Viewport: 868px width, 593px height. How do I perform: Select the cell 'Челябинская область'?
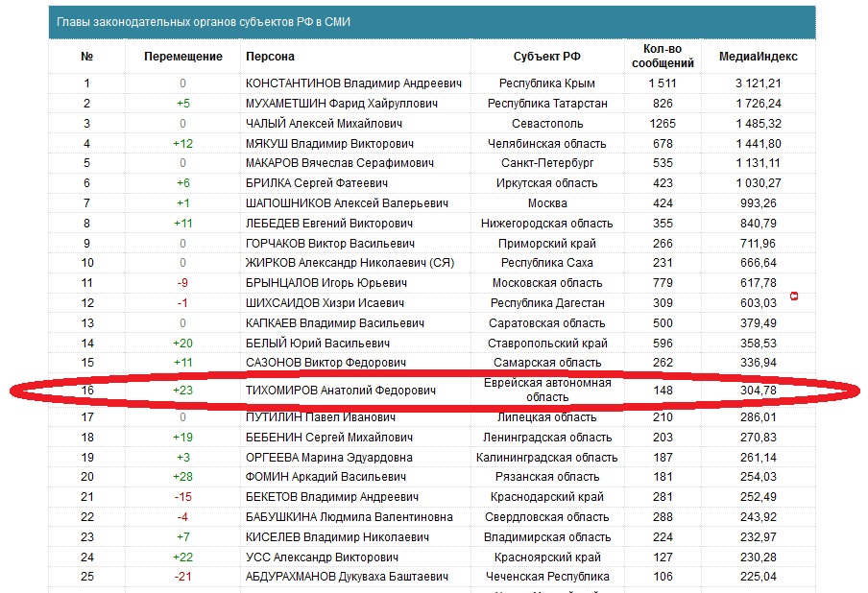click(547, 144)
